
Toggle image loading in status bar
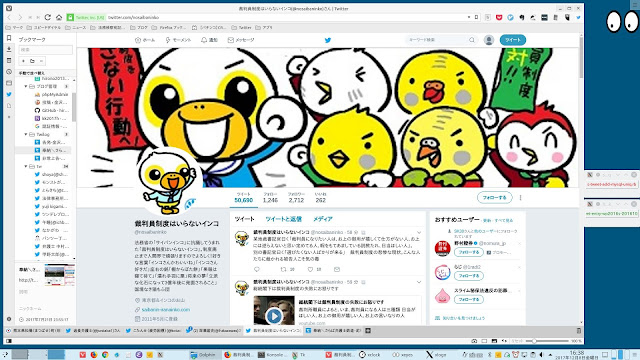click(x=494, y=341)
